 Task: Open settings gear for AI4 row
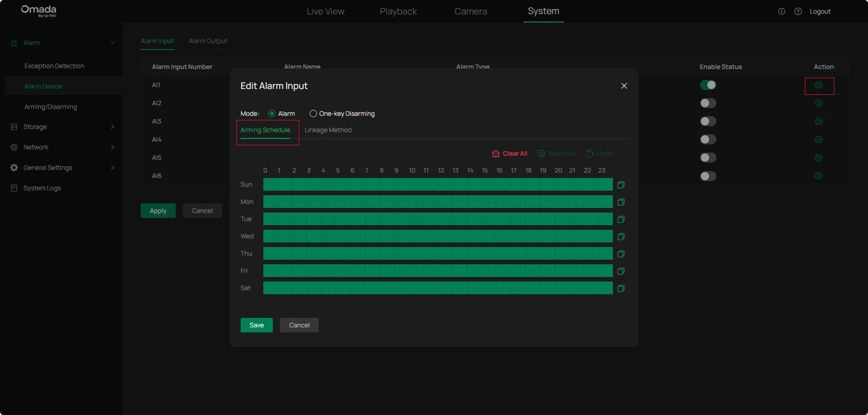click(x=818, y=139)
